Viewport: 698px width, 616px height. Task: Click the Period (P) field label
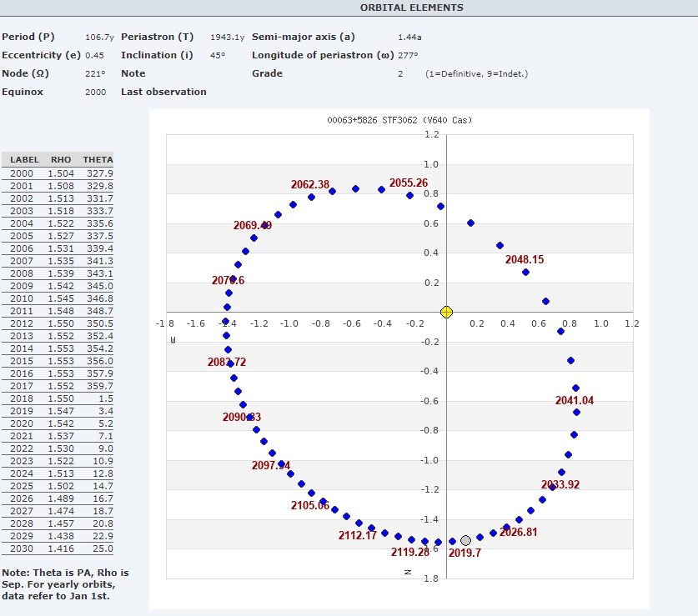pos(28,37)
